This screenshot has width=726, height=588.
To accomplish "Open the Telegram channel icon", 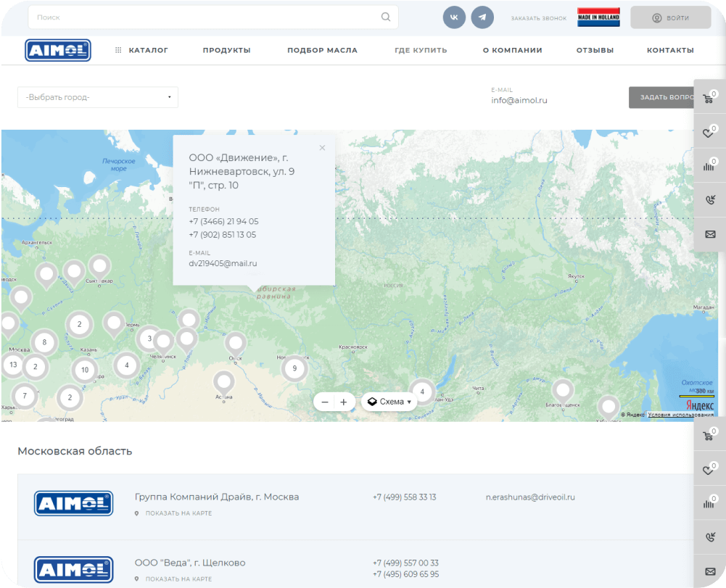I will pyautogui.click(x=482, y=17).
